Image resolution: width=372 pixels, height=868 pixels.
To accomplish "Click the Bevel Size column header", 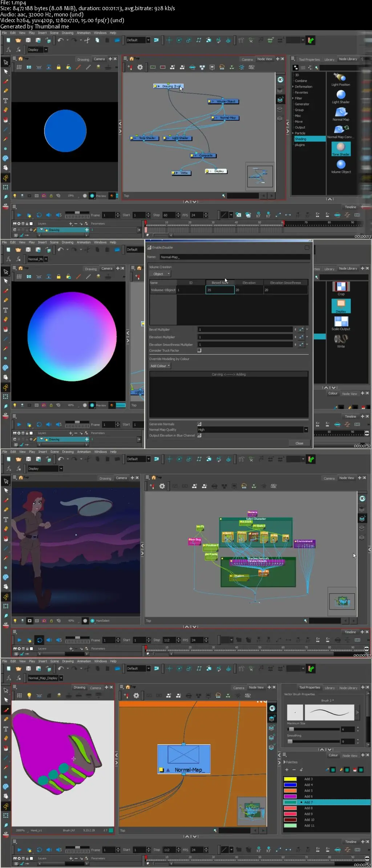I will [220, 283].
